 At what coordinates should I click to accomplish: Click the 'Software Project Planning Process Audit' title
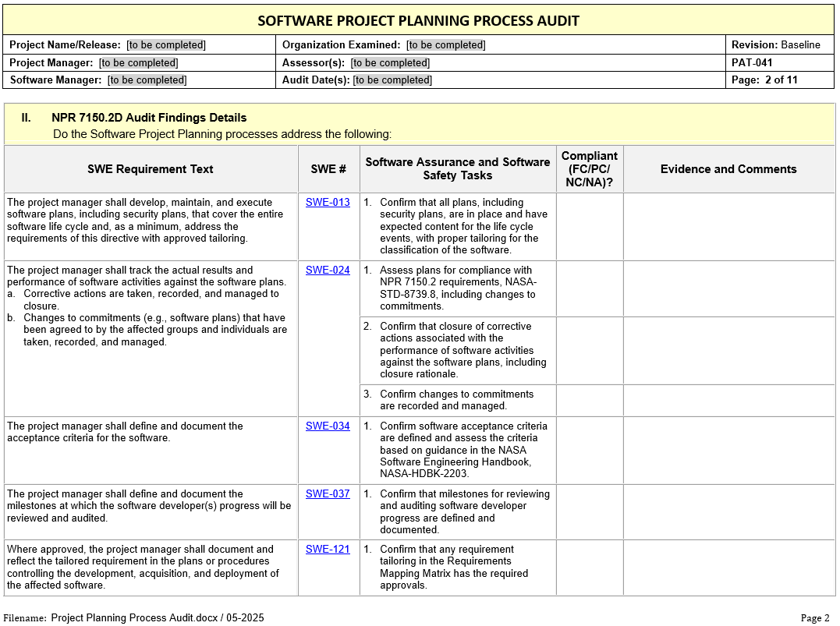419,20
